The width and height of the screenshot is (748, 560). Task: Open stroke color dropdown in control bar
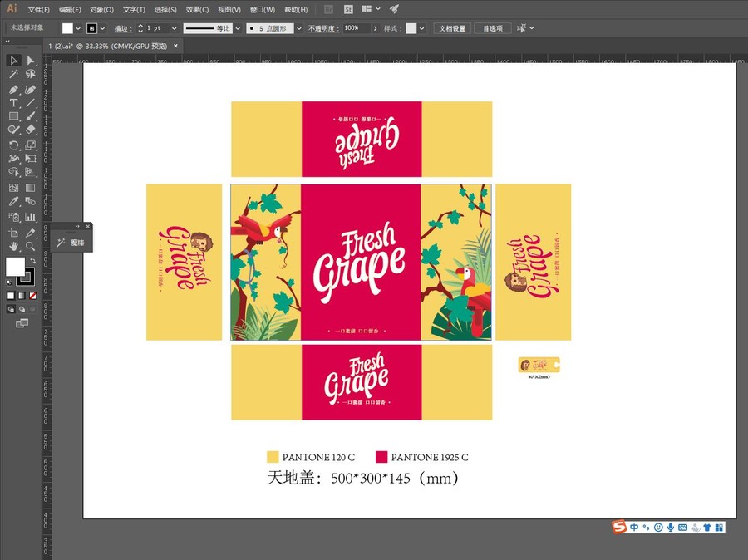[102, 28]
